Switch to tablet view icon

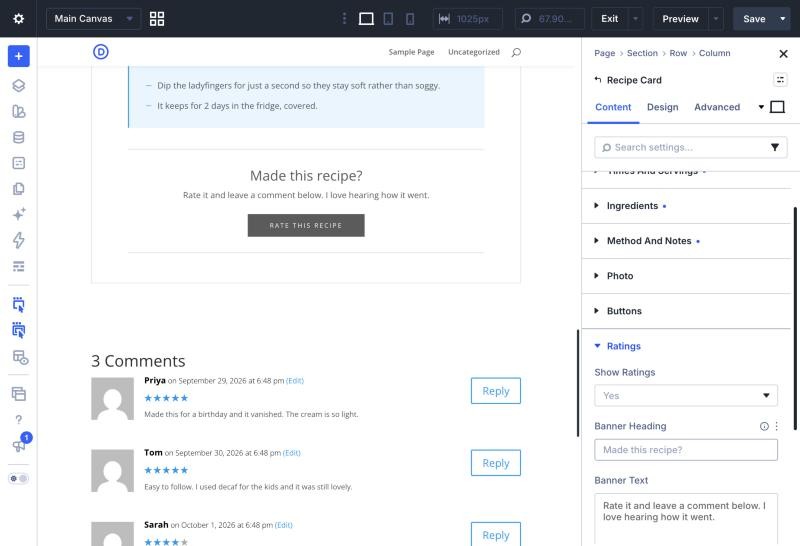point(388,19)
